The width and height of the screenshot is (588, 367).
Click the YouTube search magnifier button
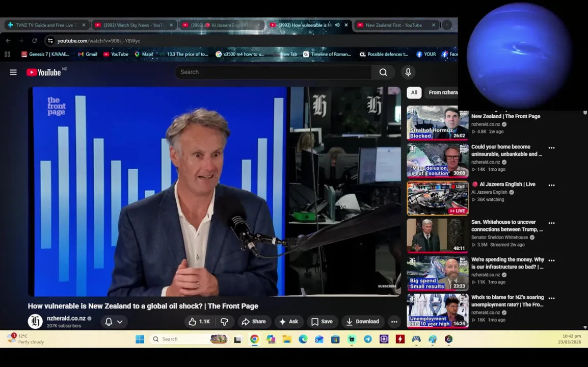pos(383,72)
